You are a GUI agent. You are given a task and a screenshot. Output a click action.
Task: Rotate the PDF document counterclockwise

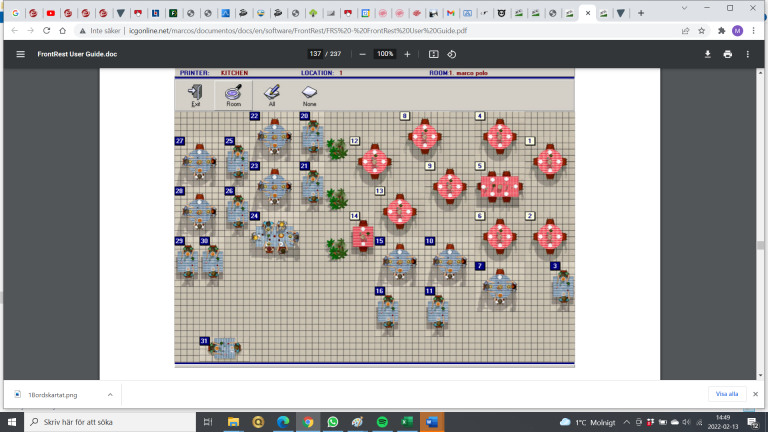tap(452, 54)
